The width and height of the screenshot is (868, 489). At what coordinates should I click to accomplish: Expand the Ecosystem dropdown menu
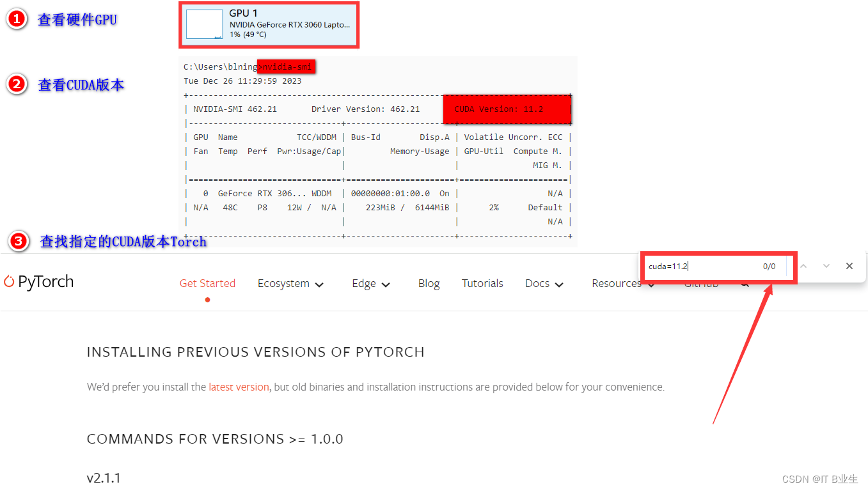point(290,283)
